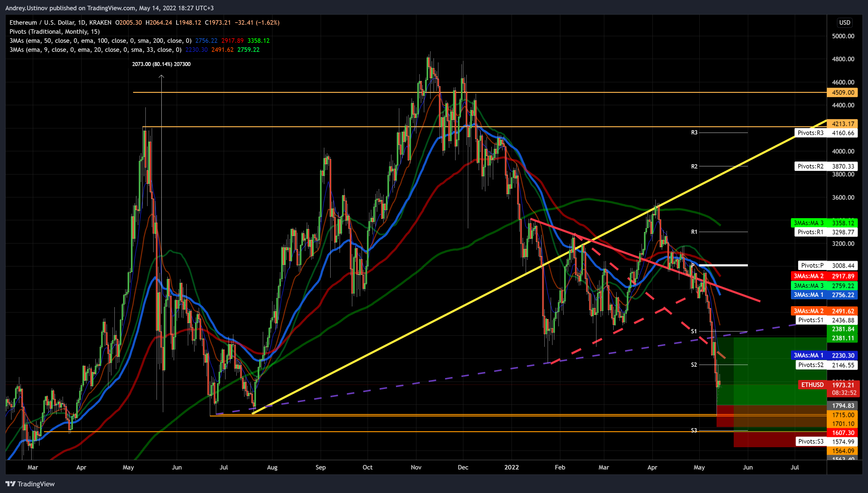This screenshot has height=493, width=868.
Task: Click the 4509.00 horizontal line price label
Action: pyautogui.click(x=842, y=93)
